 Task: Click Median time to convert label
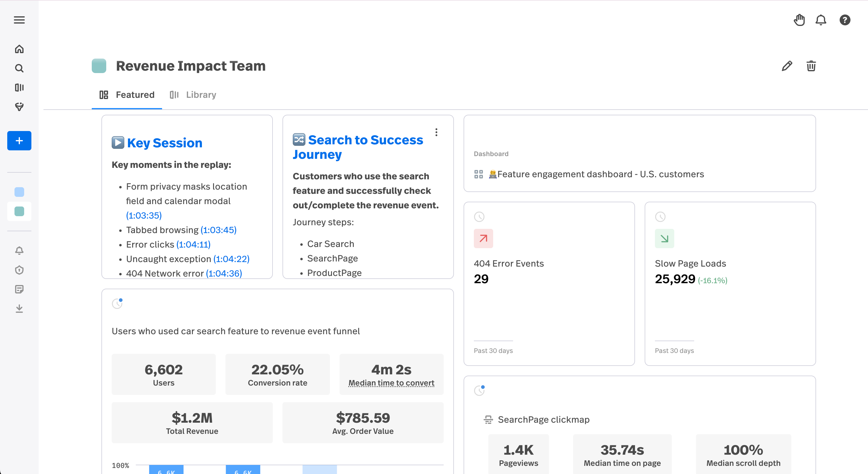coord(391,383)
